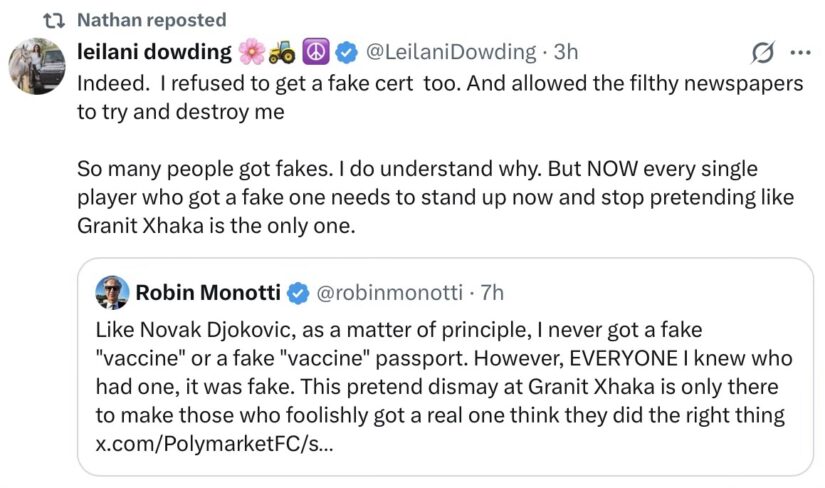
Task: Click the Robin Monotti display name
Action: coord(208,292)
